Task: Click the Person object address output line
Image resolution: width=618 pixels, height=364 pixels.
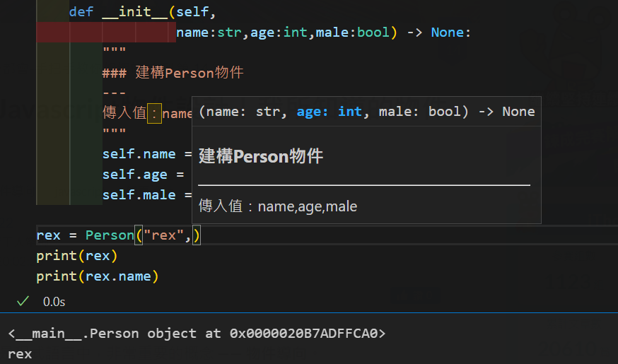Action: pyautogui.click(x=197, y=334)
